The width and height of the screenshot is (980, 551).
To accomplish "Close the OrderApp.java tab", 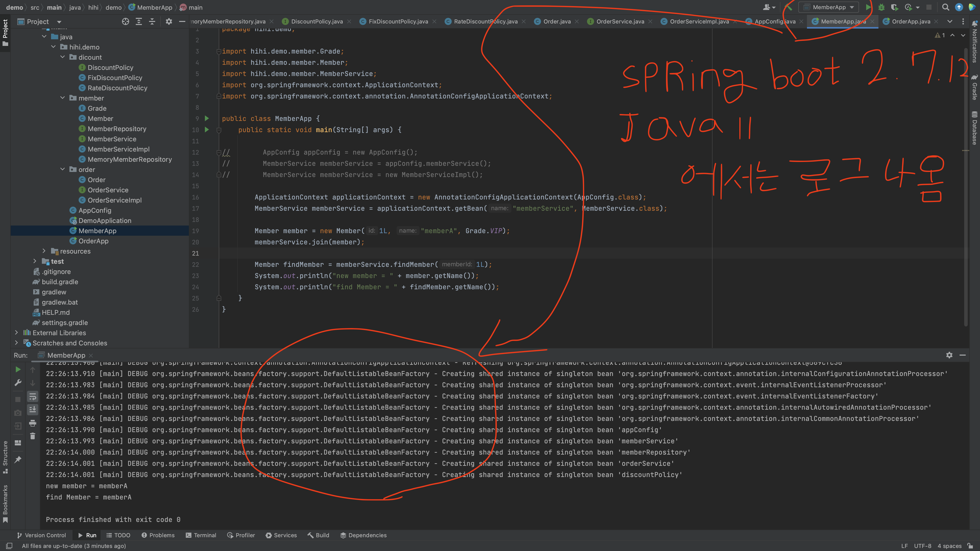I will 936,21.
